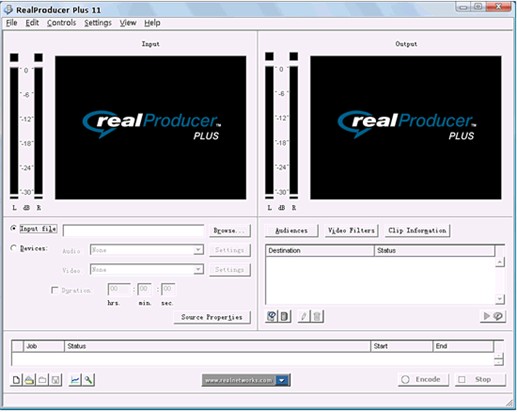Click in the Input file text field
The height and width of the screenshot is (412, 517).
133,230
